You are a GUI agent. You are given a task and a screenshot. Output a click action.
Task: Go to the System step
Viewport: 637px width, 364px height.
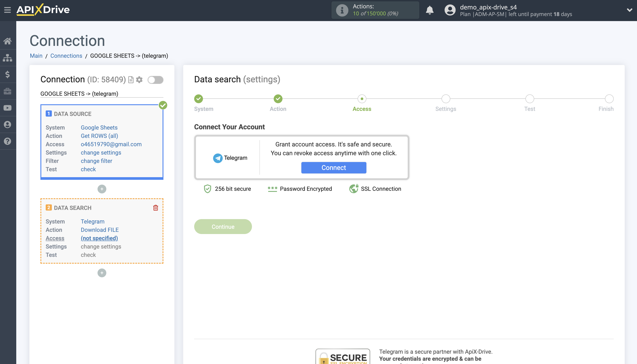coord(199,99)
